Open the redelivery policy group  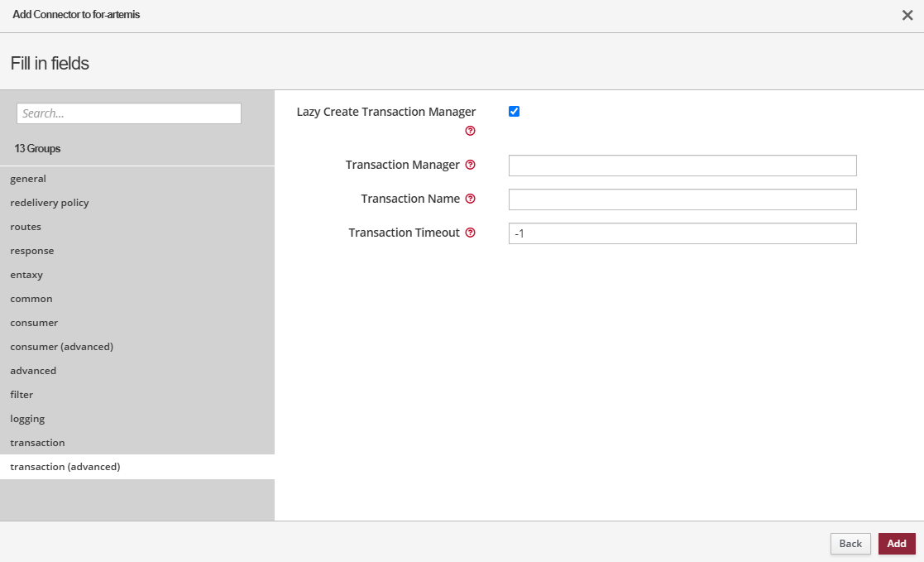49,202
